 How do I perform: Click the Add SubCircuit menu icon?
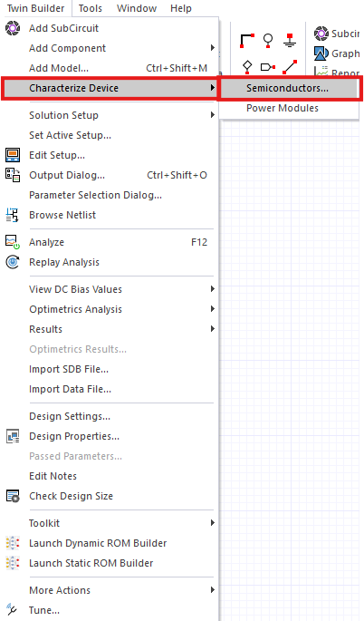pos(13,28)
